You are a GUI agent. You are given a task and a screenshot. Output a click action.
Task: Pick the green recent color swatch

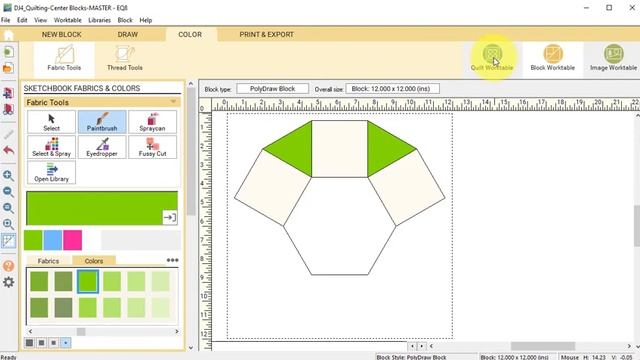coord(33,240)
